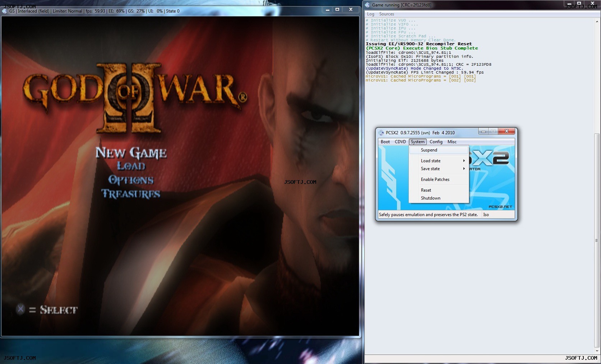Maximize the GS game window
Viewport: 601px width, 364px height.
pyautogui.click(x=337, y=10)
